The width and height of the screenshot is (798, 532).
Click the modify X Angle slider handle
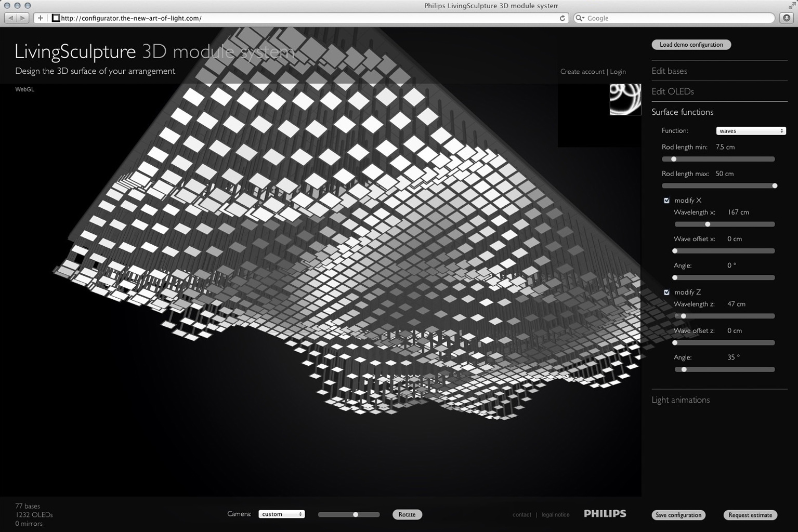click(675, 277)
